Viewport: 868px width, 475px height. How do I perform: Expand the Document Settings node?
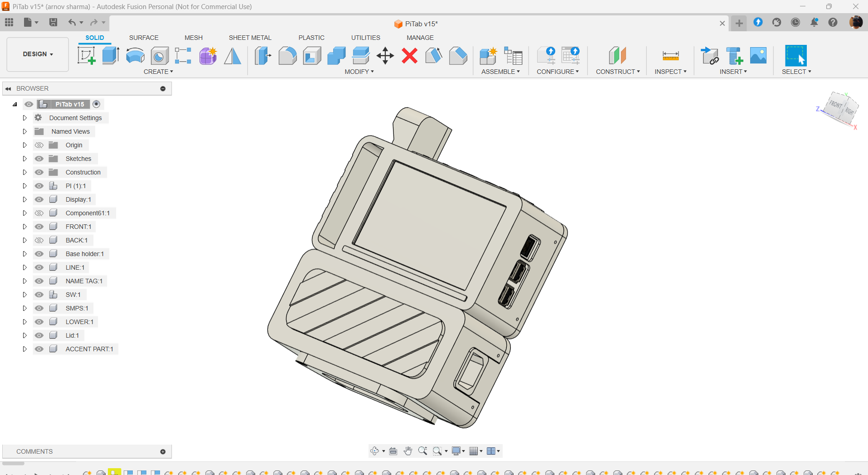click(25, 118)
